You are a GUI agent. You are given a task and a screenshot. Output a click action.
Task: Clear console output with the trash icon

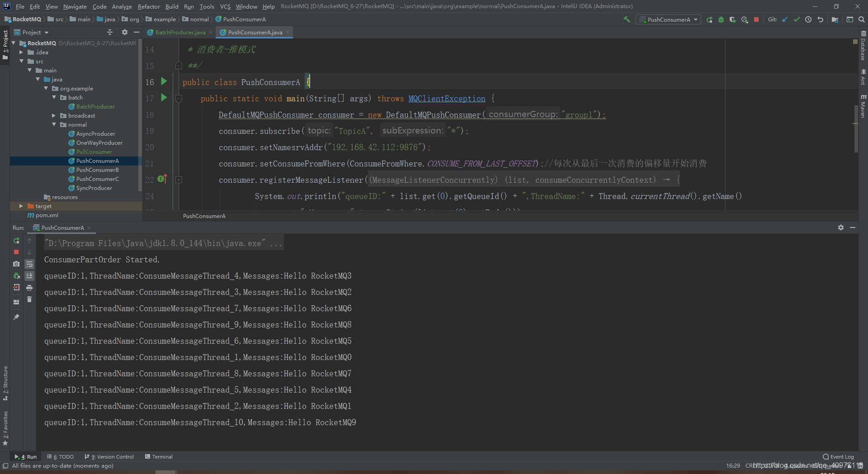pyautogui.click(x=29, y=299)
